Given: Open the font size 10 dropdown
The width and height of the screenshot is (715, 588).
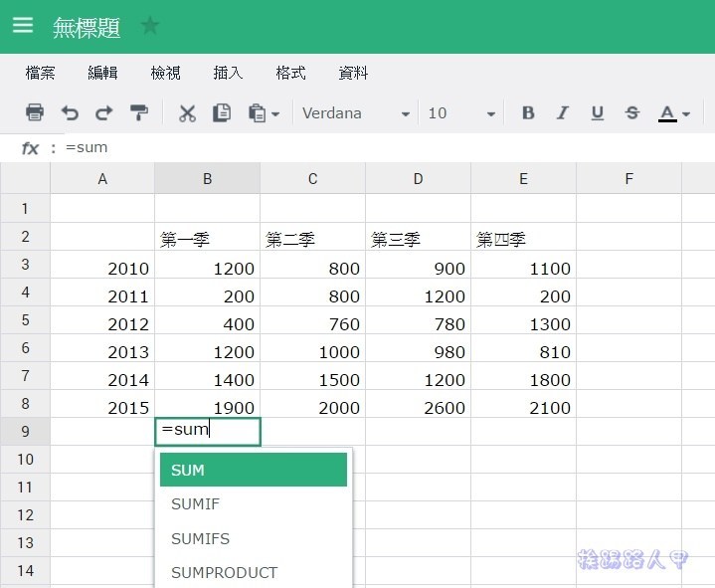Looking at the screenshot, I should click(461, 113).
